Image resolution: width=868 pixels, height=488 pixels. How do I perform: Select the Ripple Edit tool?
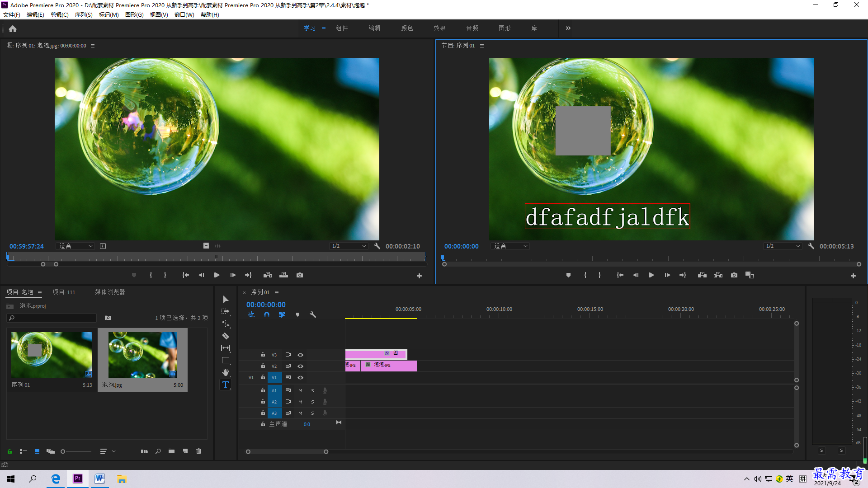[226, 324]
